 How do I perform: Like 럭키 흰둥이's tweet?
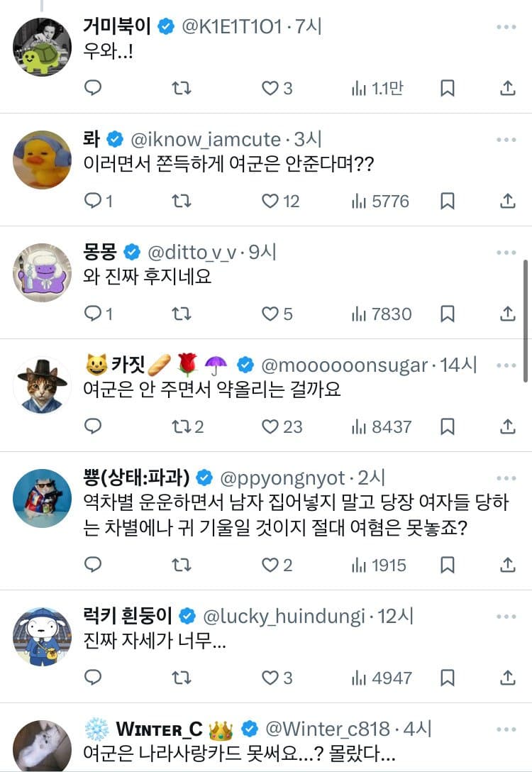click(x=270, y=678)
